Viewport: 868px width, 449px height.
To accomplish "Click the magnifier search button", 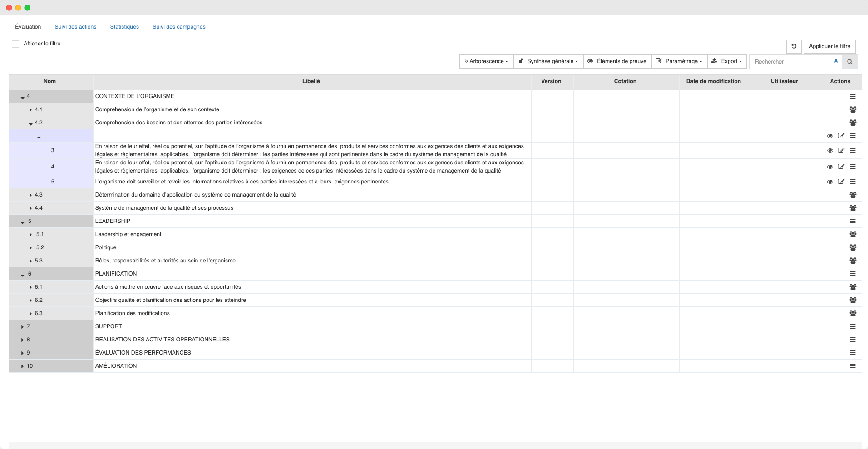I will point(849,62).
